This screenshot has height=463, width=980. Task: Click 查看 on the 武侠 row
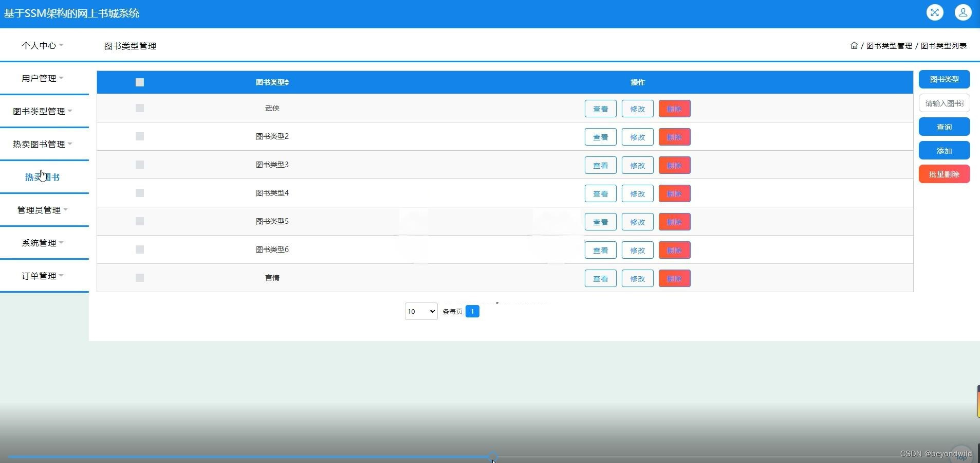point(600,109)
